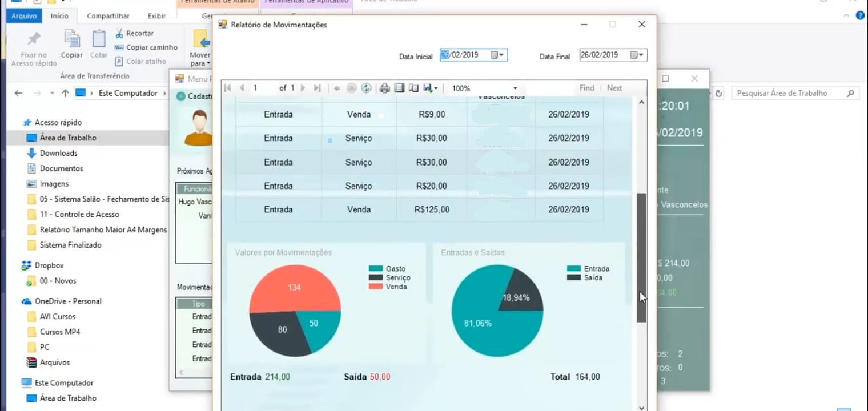This screenshot has height=411, width=868.
Task: Select Dropbox in navigation pane
Action: (x=49, y=265)
